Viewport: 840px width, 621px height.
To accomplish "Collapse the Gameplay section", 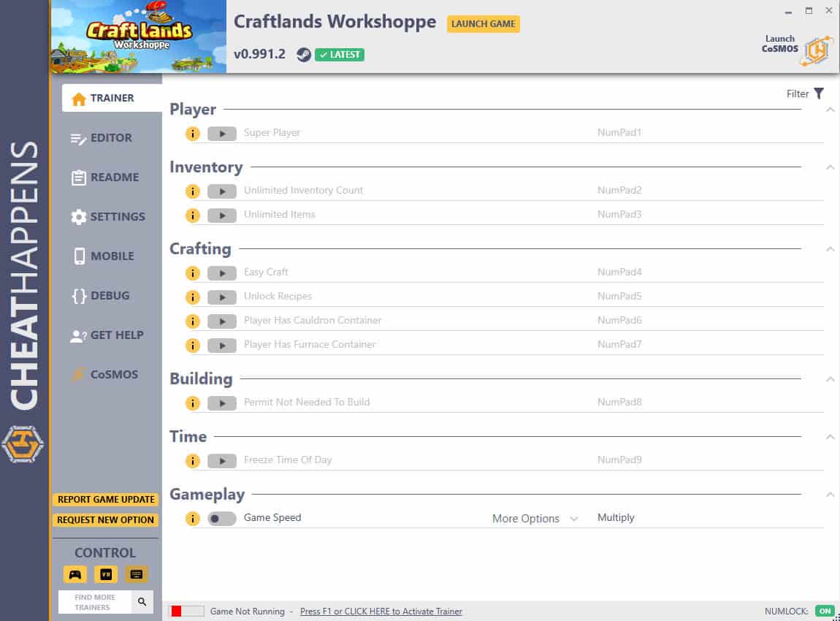I will tap(830, 495).
